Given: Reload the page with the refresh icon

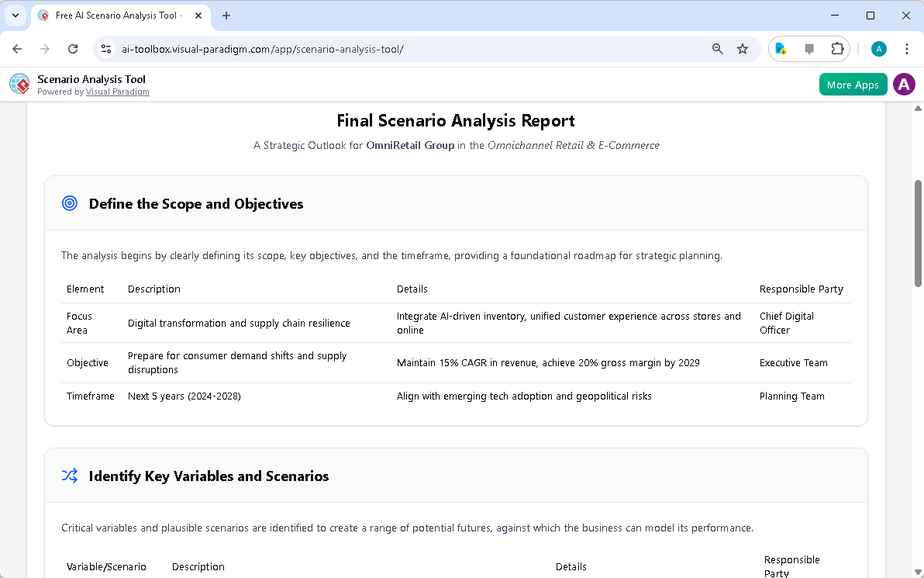Looking at the screenshot, I should click(73, 48).
